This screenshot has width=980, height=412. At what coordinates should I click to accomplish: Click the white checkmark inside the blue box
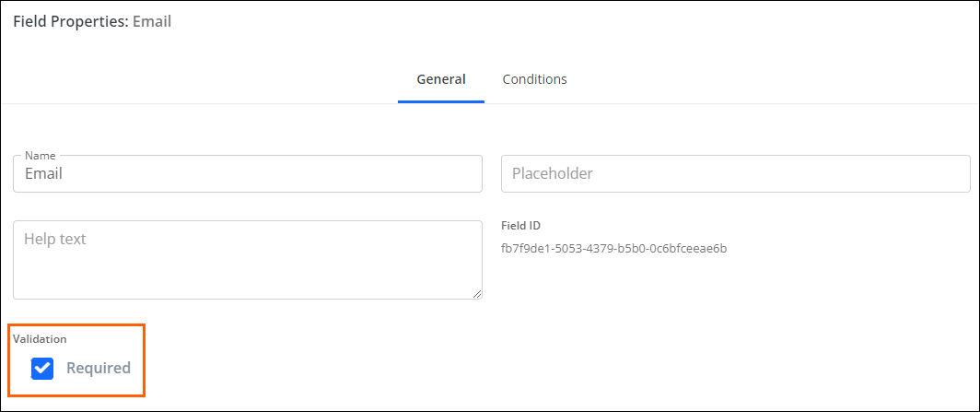pyautogui.click(x=42, y=369)
